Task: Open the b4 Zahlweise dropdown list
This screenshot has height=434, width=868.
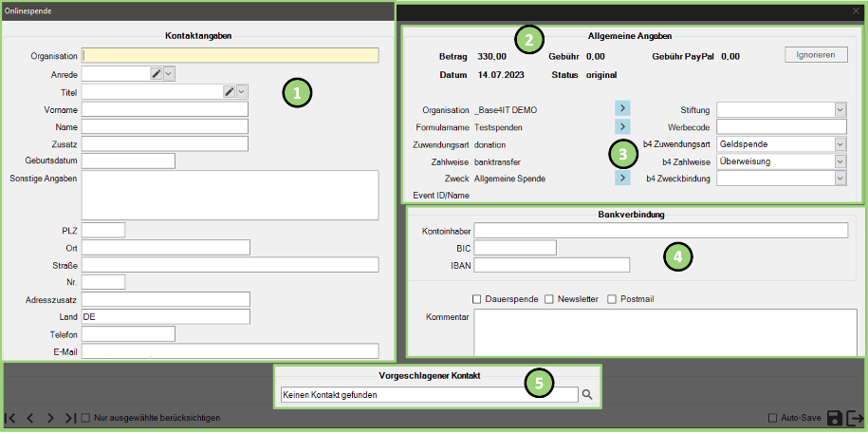Action: pos(840,161)
